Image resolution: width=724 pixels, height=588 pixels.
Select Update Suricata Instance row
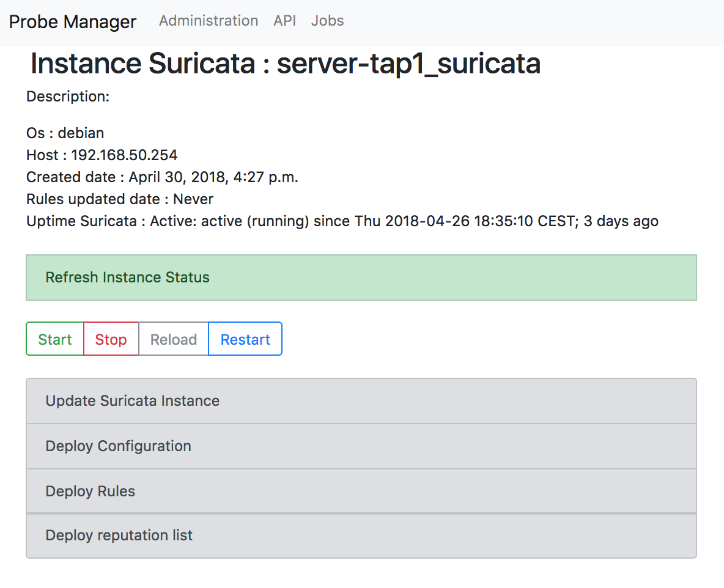(361, 401)
